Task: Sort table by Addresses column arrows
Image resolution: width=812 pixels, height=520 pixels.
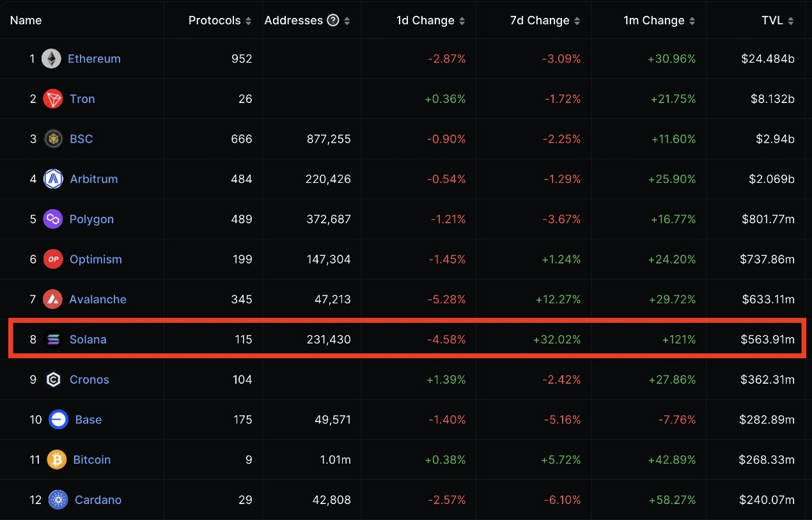Action: point(347,21)
